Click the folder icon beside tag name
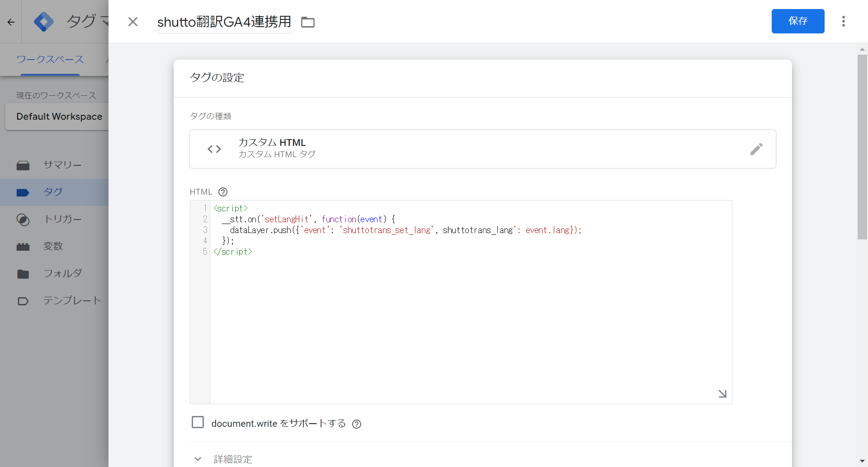 click(308, 22)
